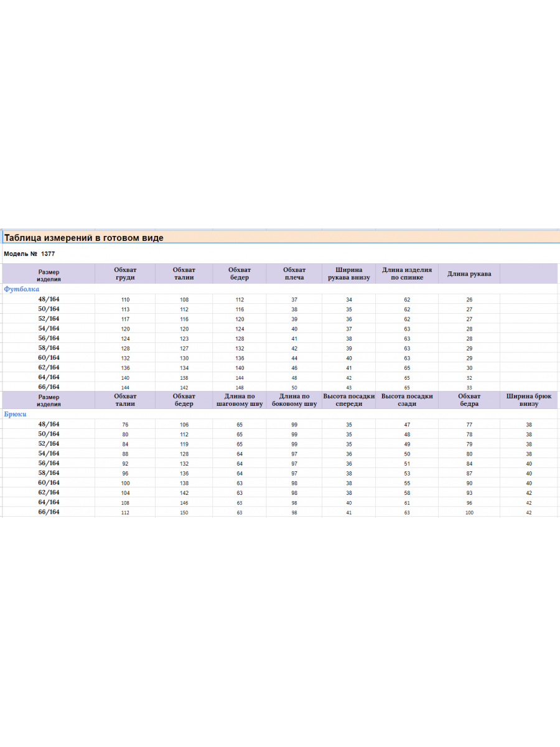The width and height of the screenshot is (560, 747).
Task: Click the 'Ширина брюк внизу' column header
Action: 529,400
